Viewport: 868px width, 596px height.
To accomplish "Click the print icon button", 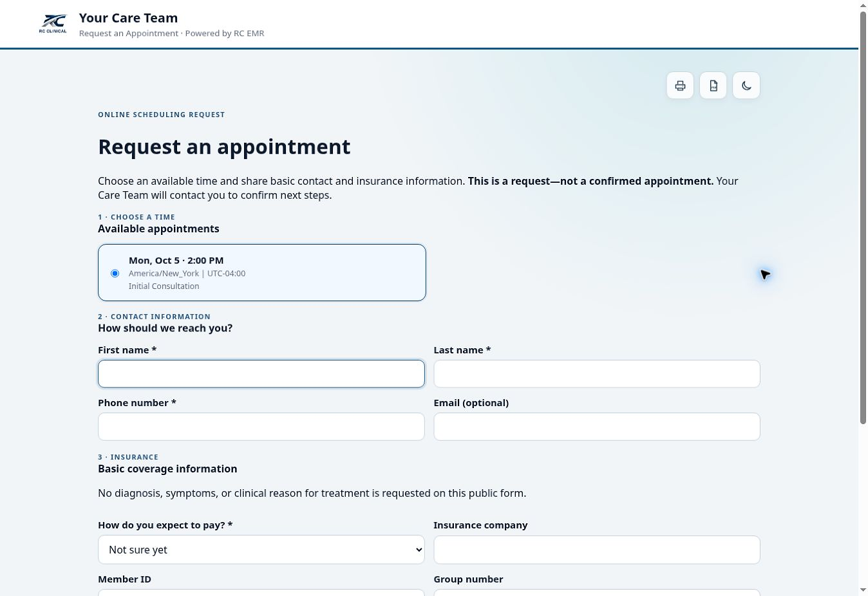I will click(680, 86).
